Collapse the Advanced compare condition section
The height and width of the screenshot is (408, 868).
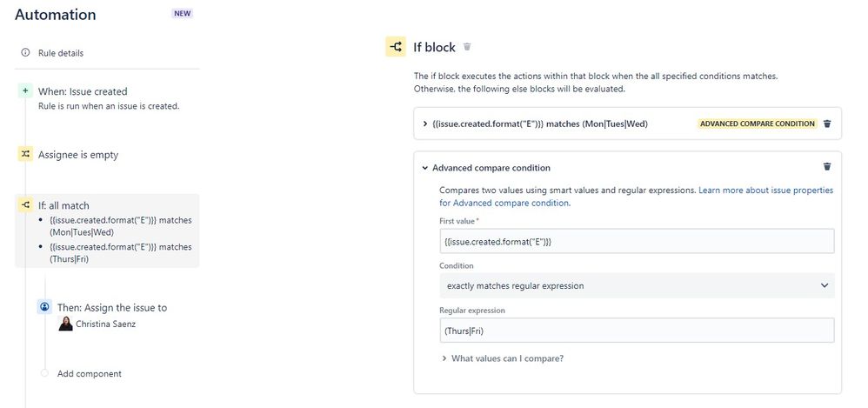(425, 168)
